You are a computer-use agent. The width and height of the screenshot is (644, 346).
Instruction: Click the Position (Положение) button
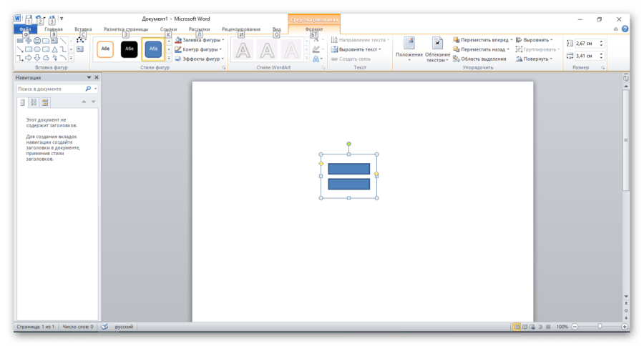409,49
